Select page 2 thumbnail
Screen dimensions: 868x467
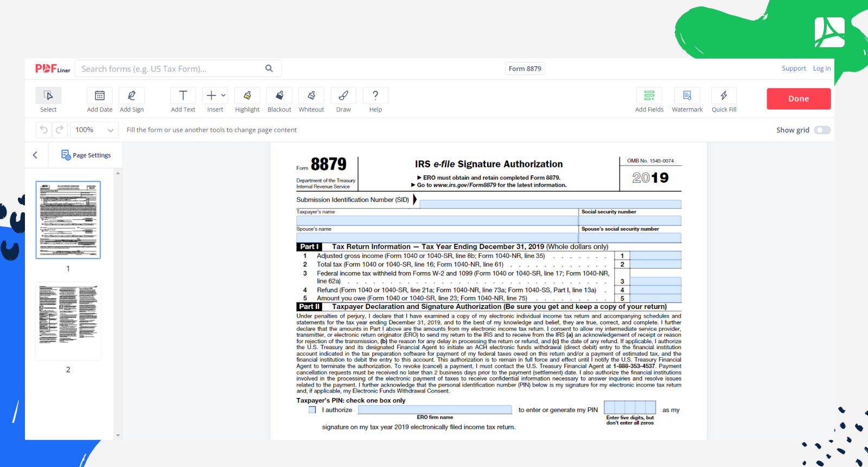tap(68, 320)
